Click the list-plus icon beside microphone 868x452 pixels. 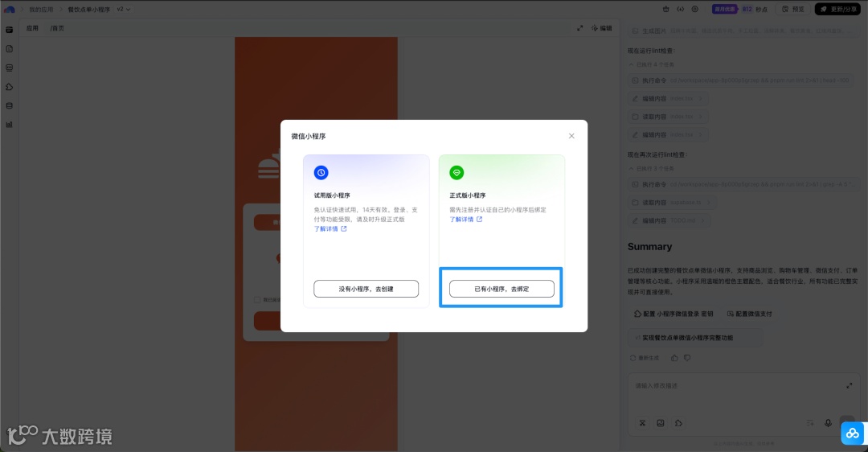(810, 423)
